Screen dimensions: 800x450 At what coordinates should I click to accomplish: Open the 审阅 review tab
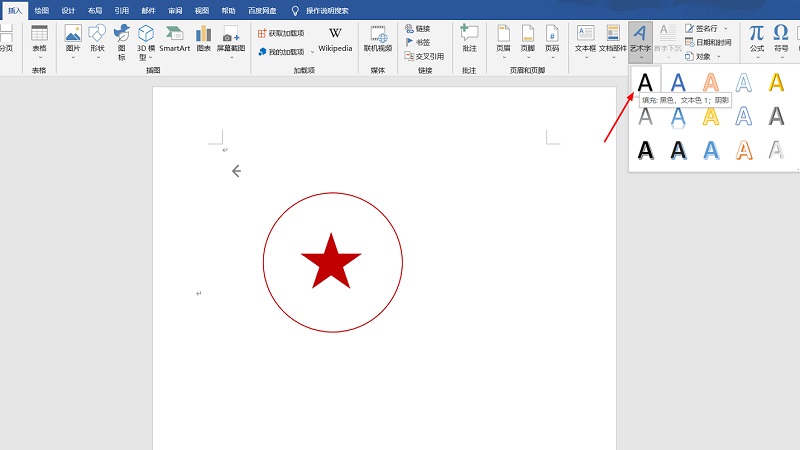(175, 10)
